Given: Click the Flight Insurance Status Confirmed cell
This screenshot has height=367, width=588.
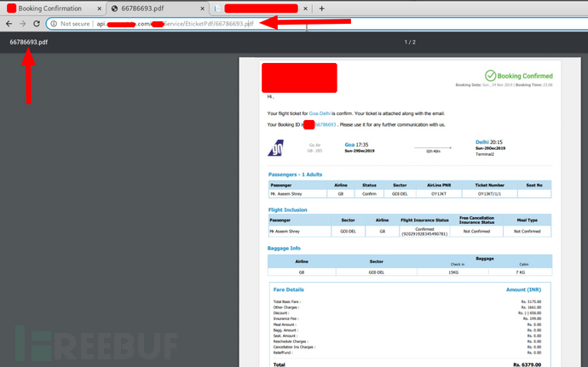Looking at the screenshot, I should pyautogui.click(x=424, y=232).
